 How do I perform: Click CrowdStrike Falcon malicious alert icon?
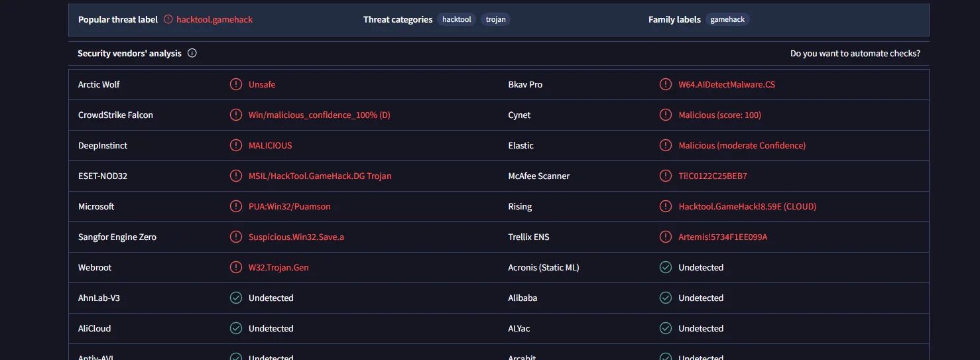coord(235,115)
